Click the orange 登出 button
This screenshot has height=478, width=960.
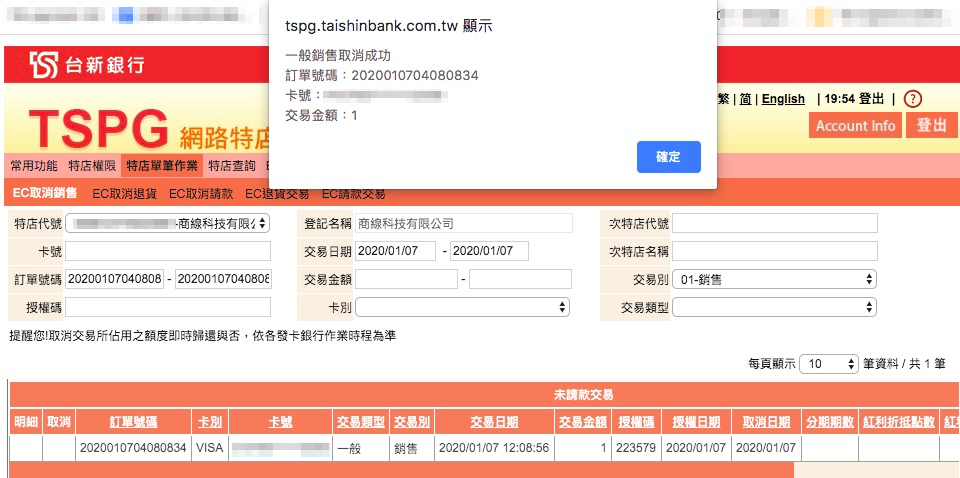(931, 125)
